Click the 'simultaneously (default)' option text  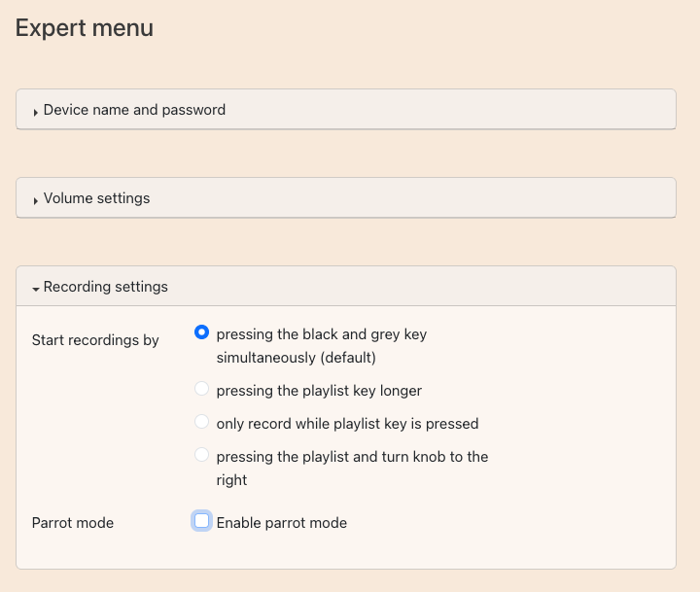coord(296,358)
